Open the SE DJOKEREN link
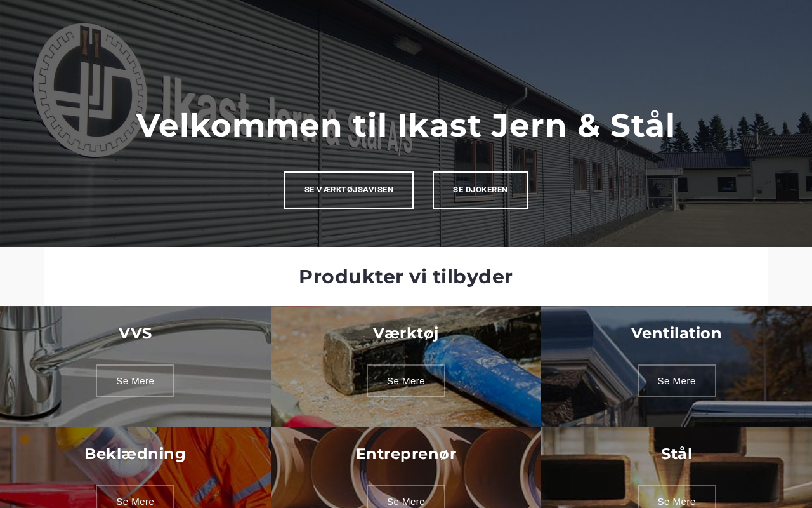 tap(480, 190)
